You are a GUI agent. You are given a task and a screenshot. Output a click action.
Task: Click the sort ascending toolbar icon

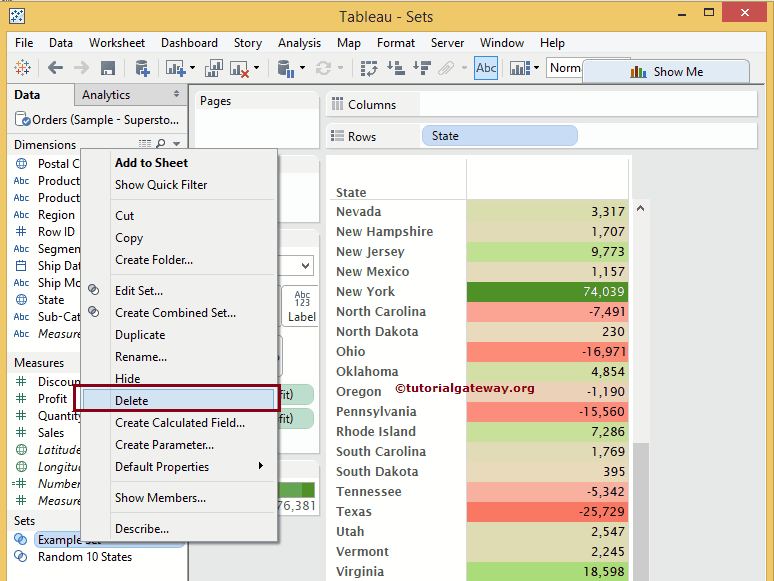click(x=396, y=68)
